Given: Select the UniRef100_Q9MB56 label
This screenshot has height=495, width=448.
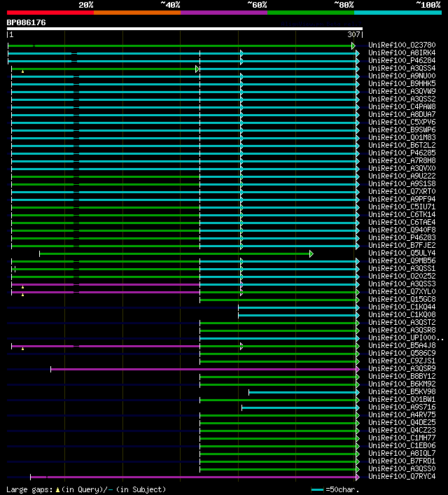Looking at the screenshot, I should click(402, 260).
